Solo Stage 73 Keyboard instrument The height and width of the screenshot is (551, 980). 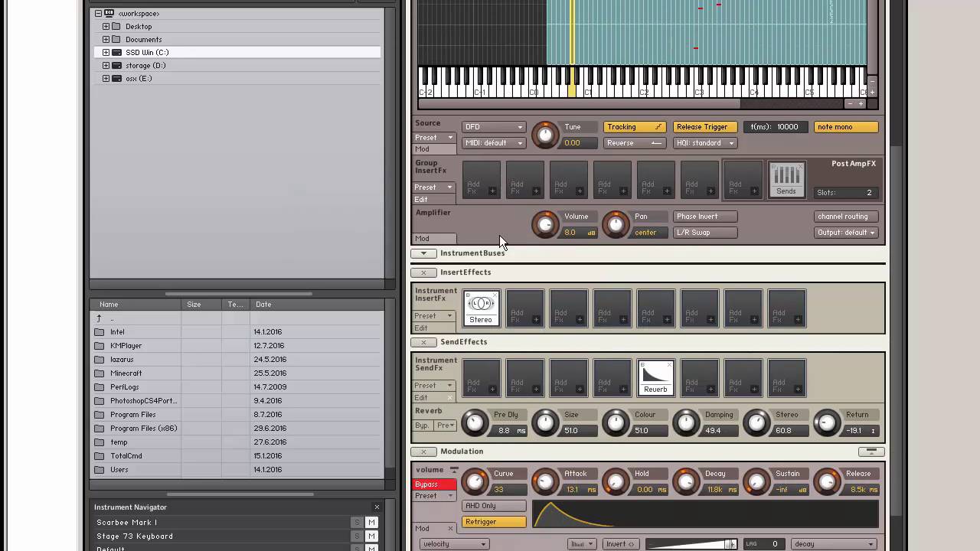click(357, 536)
